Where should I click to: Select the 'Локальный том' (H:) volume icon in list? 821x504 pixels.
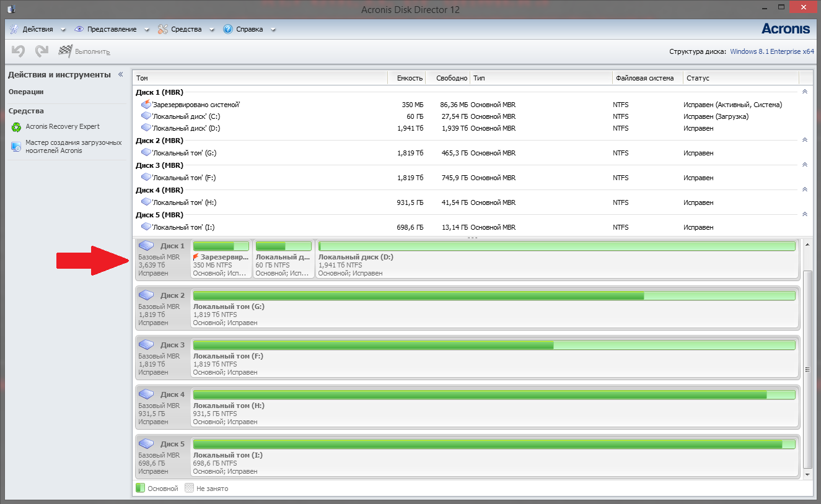(146, 202)
